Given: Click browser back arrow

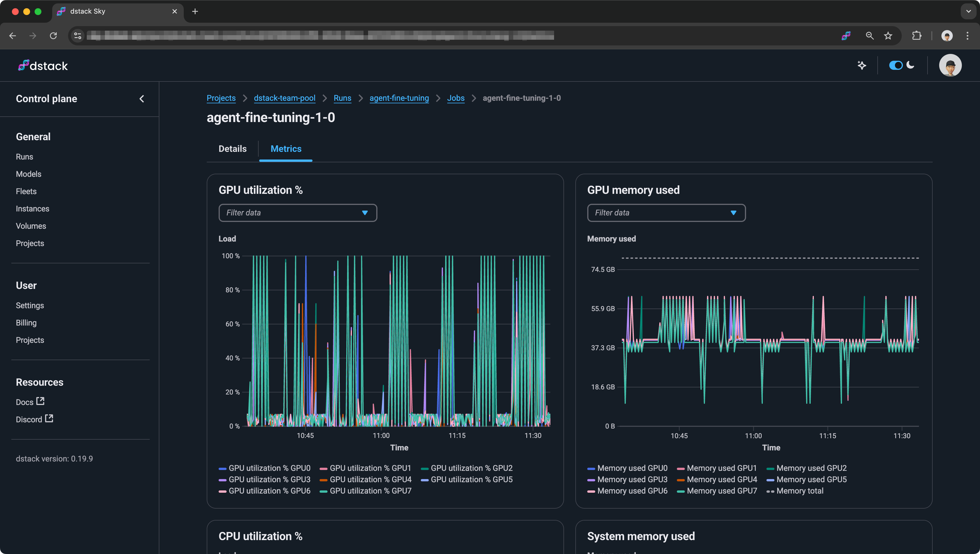Looking at the screenshot, I should (12, 36).
